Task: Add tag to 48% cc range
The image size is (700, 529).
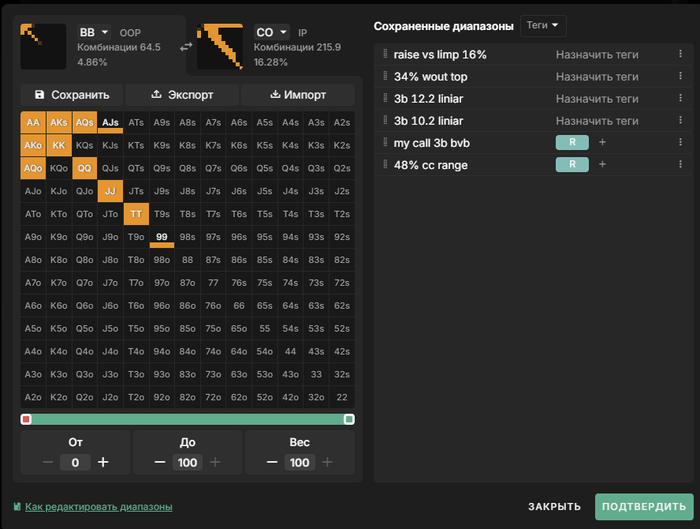Action: pos(602,165)
